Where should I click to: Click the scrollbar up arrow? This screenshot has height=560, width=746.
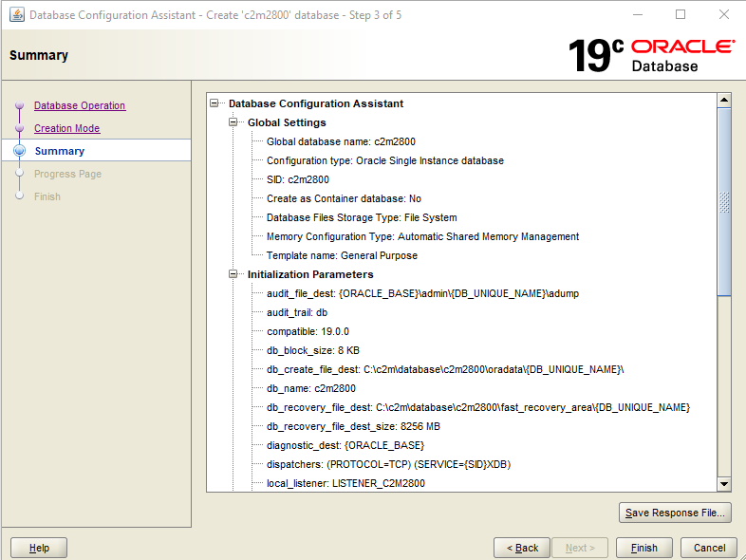724,100
